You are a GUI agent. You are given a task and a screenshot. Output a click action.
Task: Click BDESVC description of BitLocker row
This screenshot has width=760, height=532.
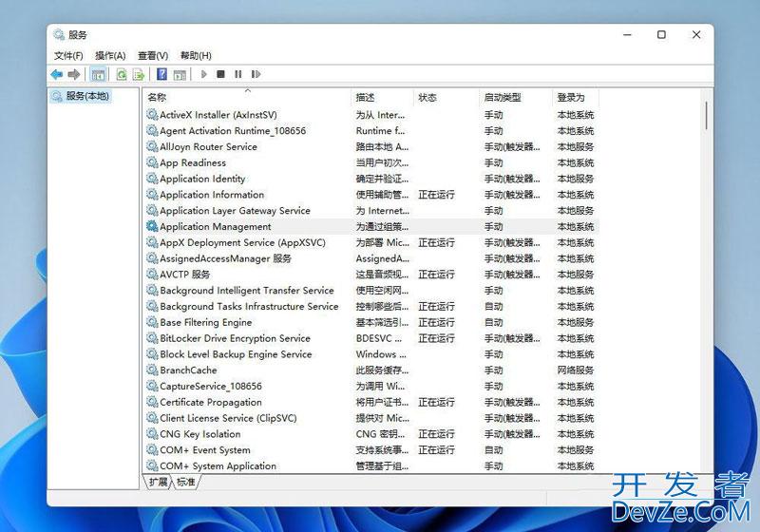(x=378, y=338)
